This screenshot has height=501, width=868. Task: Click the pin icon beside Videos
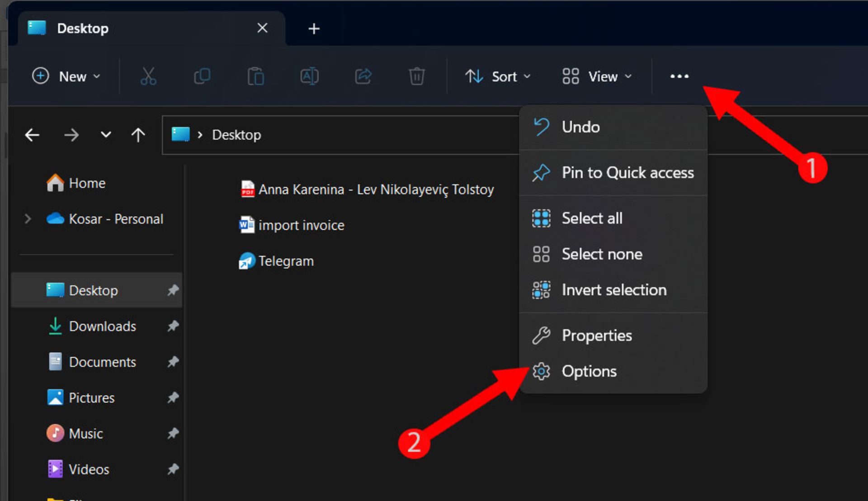click(173, 469)
